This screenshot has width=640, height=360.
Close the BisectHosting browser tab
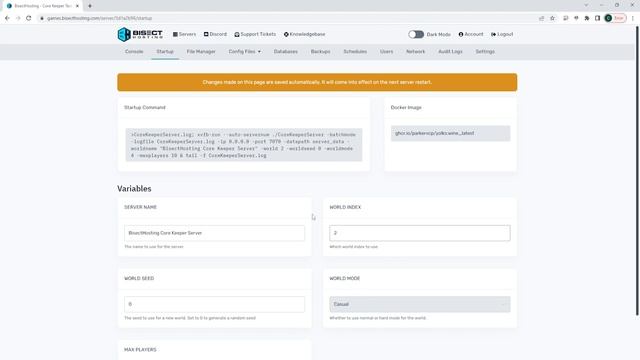click(x=77, y=6)
